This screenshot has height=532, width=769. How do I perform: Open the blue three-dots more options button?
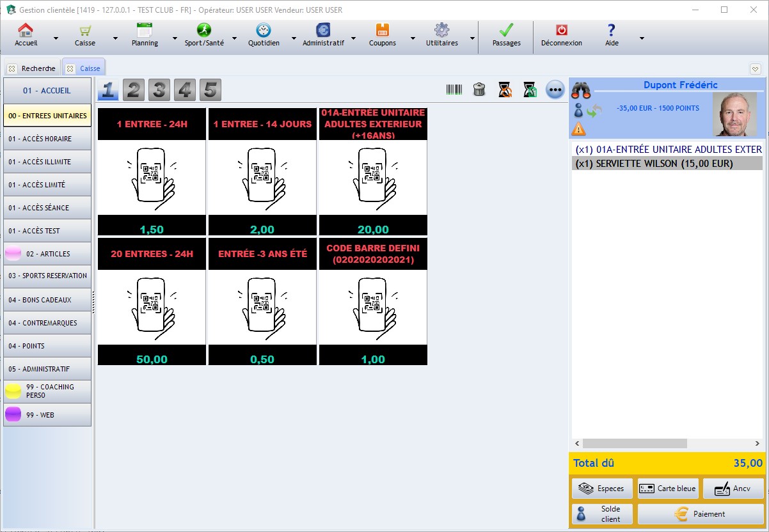coord(555,90)
